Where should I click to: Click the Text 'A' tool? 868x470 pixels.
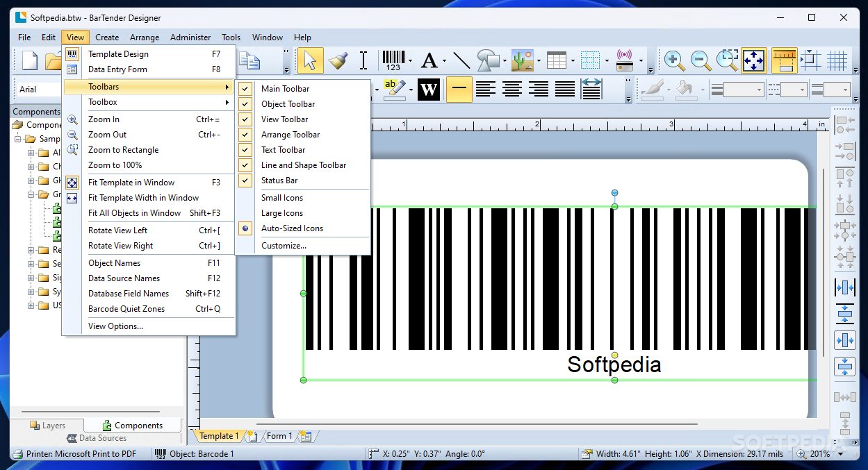[x=429, y=60]
